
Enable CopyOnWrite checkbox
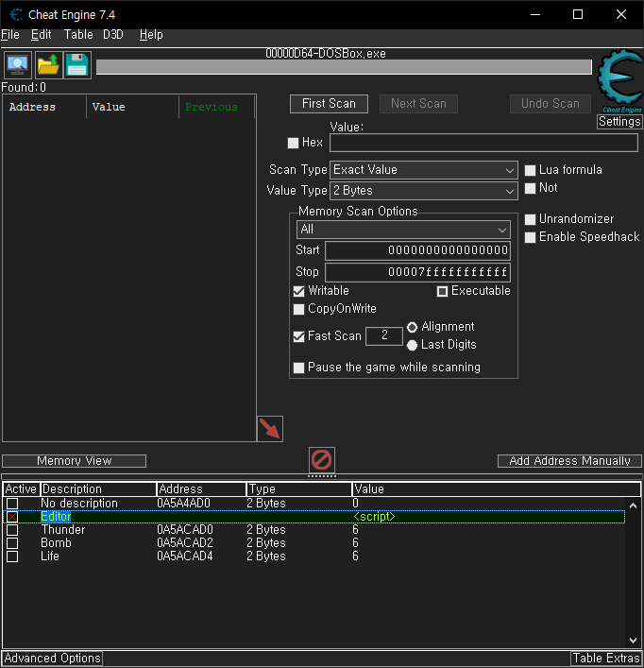click(x=298, y=309)
